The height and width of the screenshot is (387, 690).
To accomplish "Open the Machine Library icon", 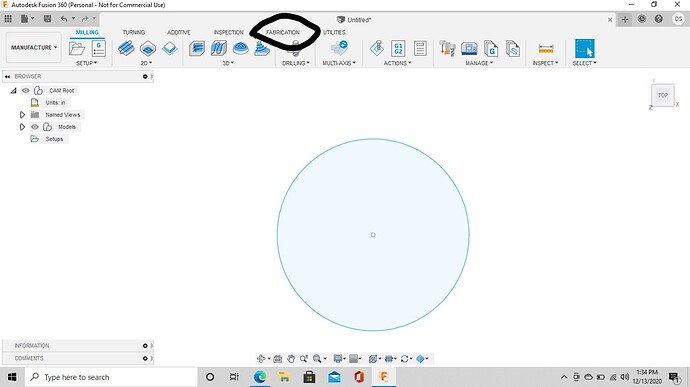I will coord(469,48).
